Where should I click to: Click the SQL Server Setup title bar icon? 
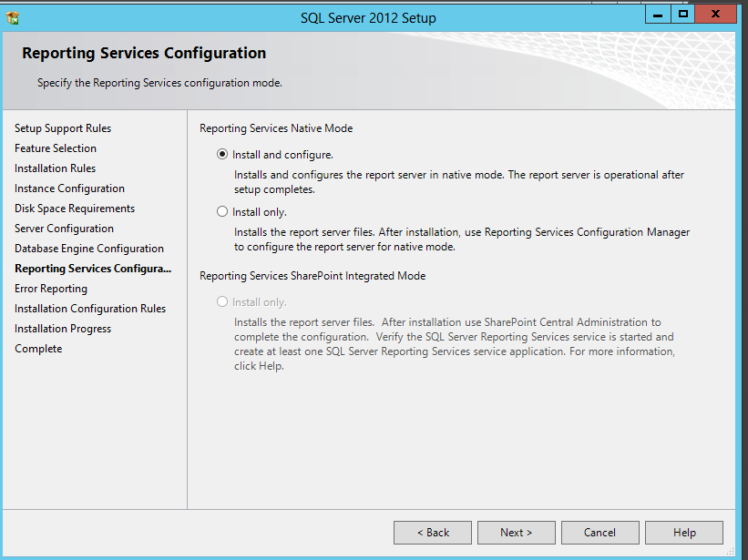pos(13,18)
